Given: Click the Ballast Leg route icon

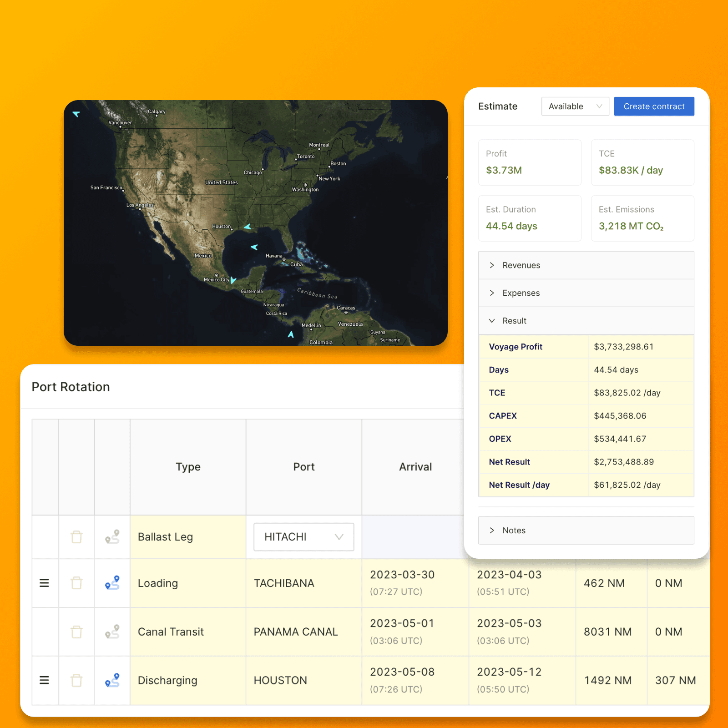Looking at the screenshot, I should 112,537.
